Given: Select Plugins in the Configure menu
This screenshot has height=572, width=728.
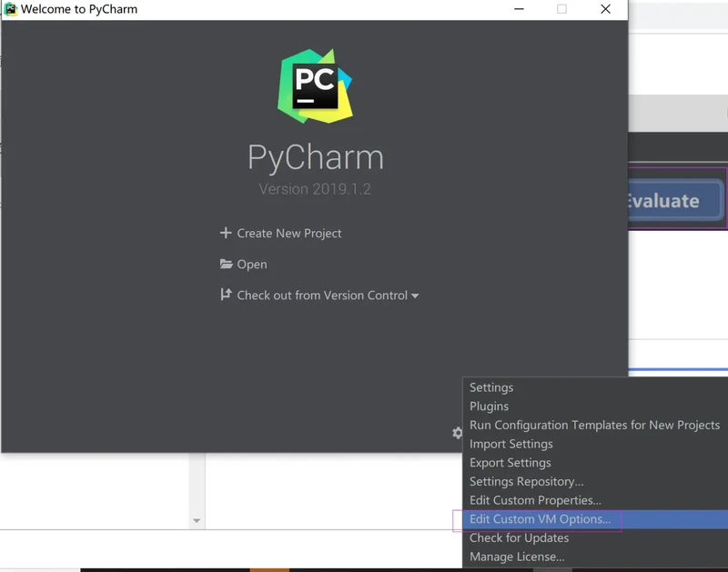Looking at the screenshot, I should (489, 406).
